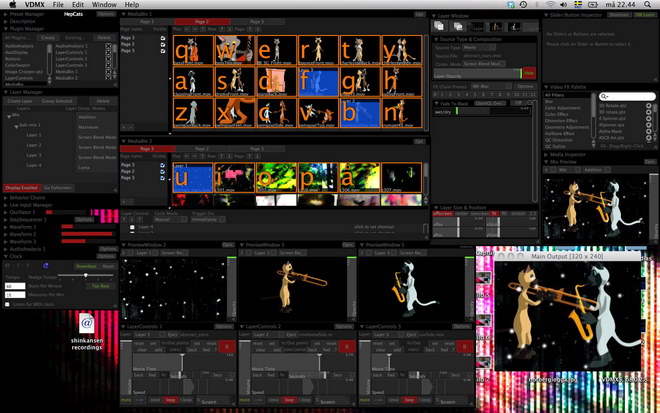The height and width of the screenshot is (413, 660).
Task: Trigger the clip labeled d in MediaBin 1
Action: 277,82
